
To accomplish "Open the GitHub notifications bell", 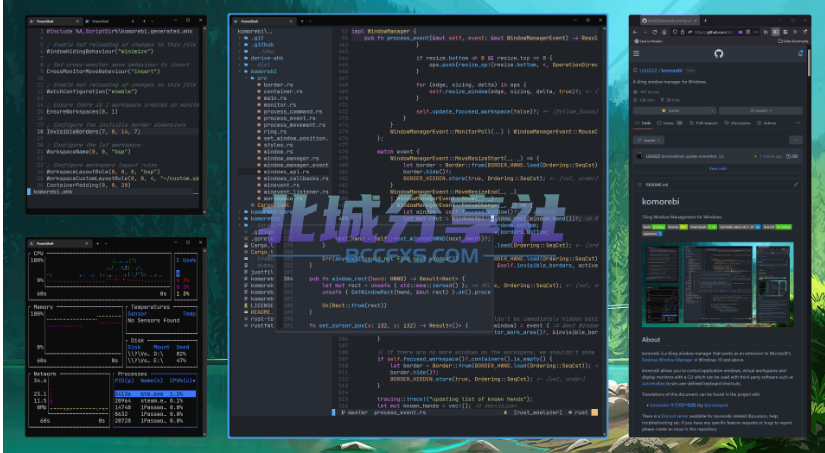I will pyautogui.click(x=800, y=53).
